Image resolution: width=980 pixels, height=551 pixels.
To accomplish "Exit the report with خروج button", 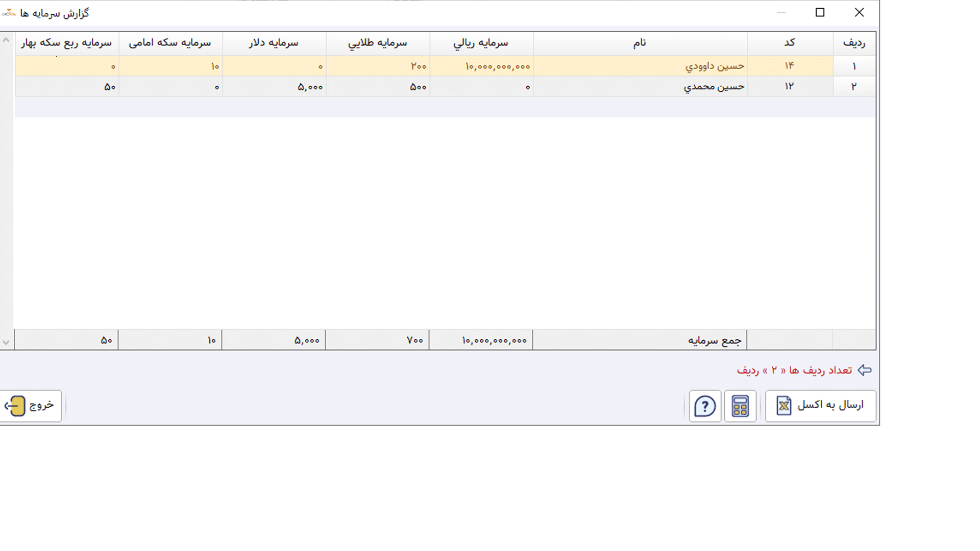I will click(x=31, y=406).
